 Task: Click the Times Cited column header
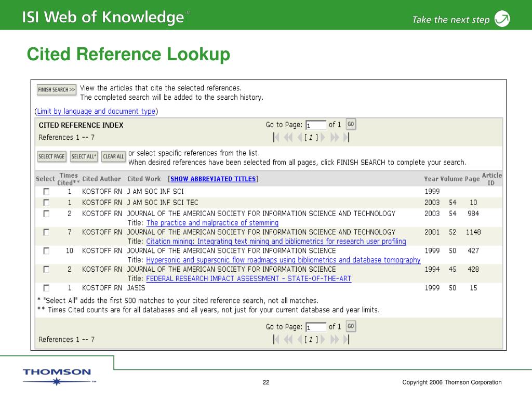[x=69, y=179]
